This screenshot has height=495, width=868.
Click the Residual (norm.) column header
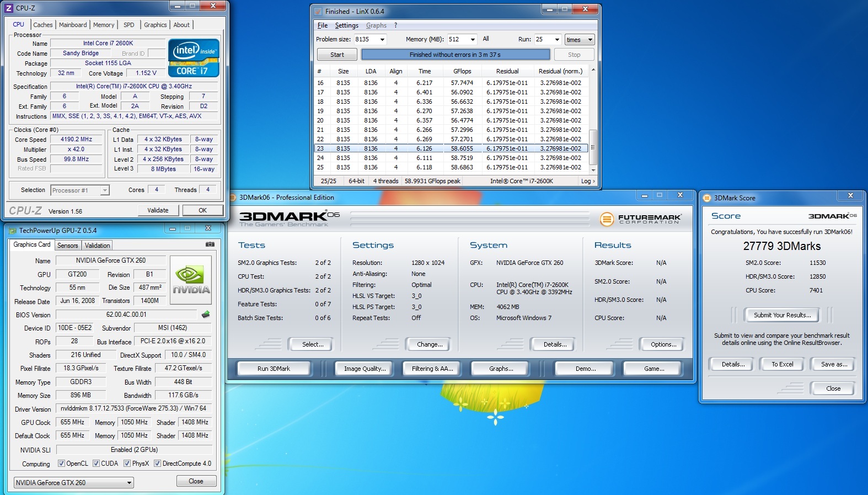point(560,71)
